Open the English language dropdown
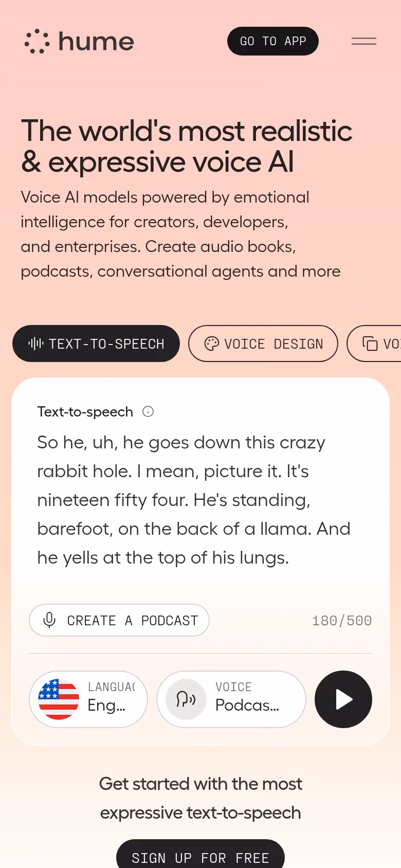 (88, 699)
